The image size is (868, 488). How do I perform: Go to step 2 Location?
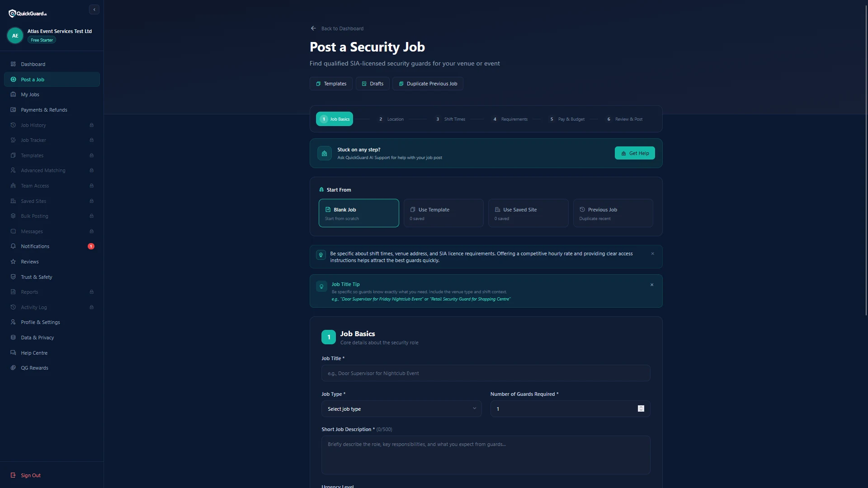pos(391,119)
